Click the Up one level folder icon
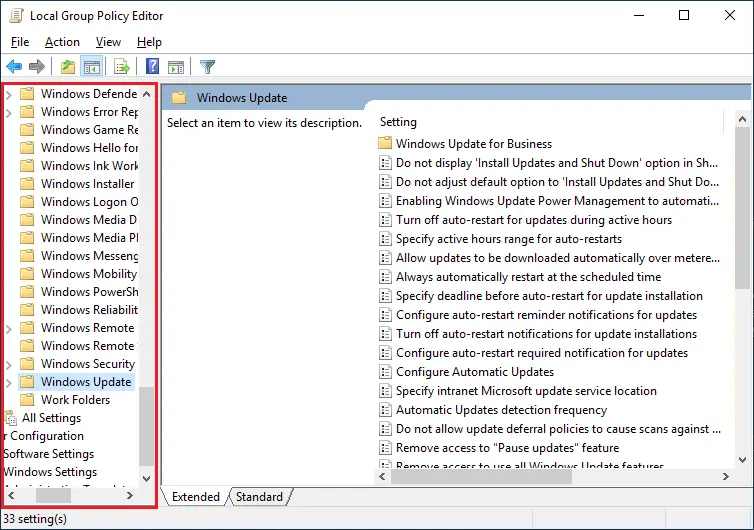This screenshot has width=754, height=530. click(x=67, y=66)
